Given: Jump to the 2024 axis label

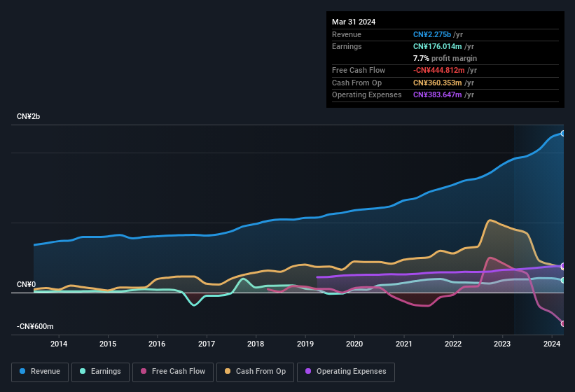Looking at the screenshot, I should (552, 344).
